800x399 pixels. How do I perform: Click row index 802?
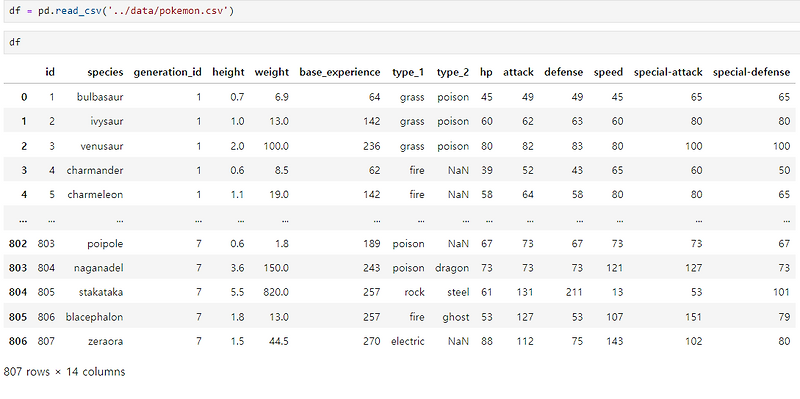(18, 244)
